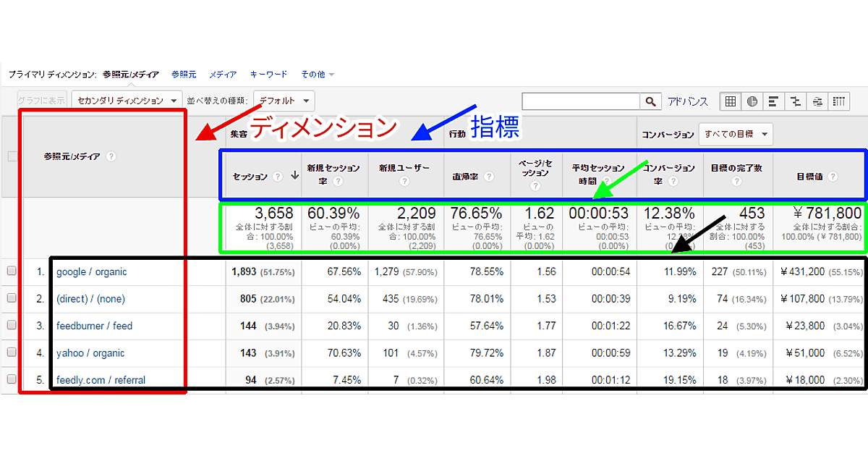The height and width of the screenshot is (456, 868).
Task: Open help icon for 目標値
Action: click(x=833, y=176)
